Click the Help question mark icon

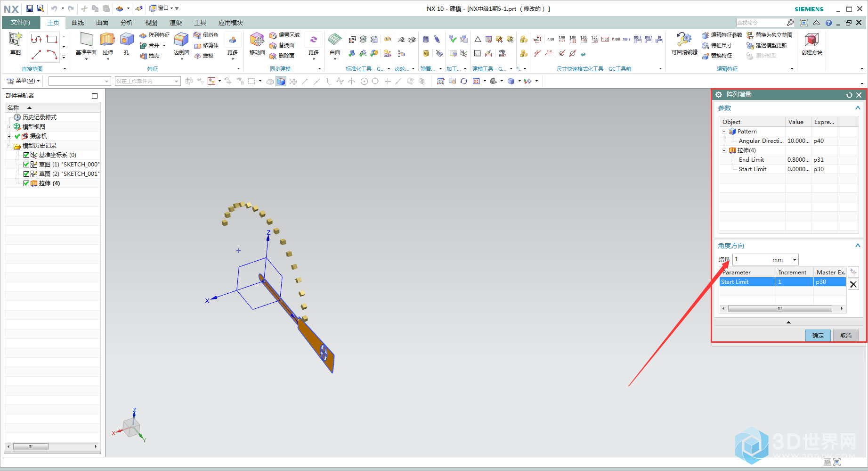[x=828, y=23]
